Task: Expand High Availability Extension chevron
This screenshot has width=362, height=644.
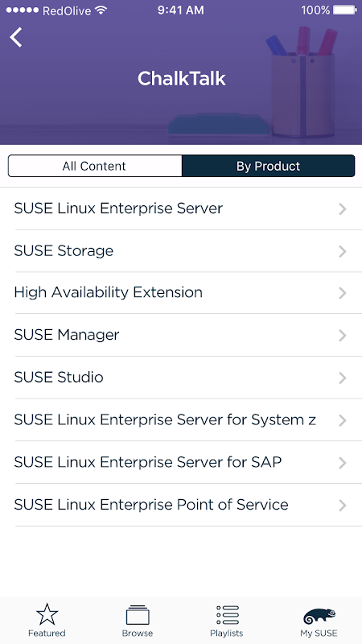Action: click(343, 293)
